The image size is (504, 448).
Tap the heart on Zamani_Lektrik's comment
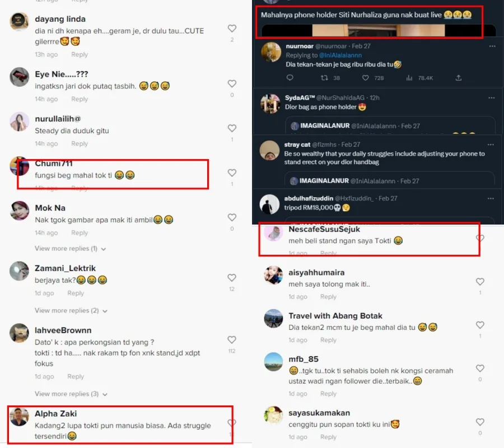232,278
